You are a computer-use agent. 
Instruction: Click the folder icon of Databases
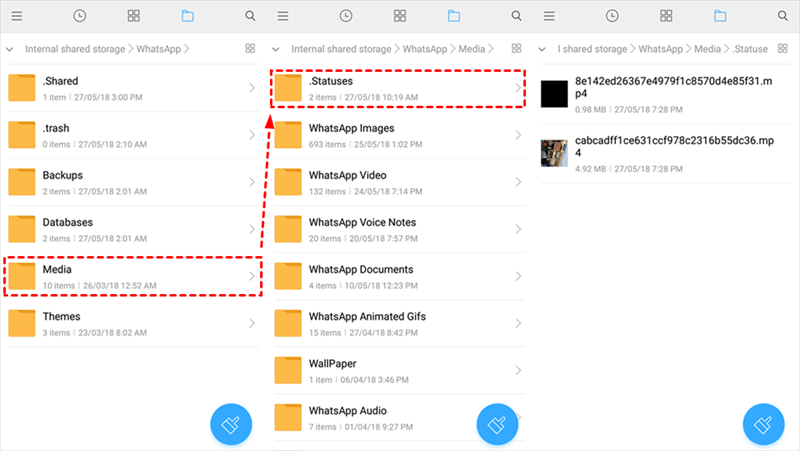click(22, 229)
